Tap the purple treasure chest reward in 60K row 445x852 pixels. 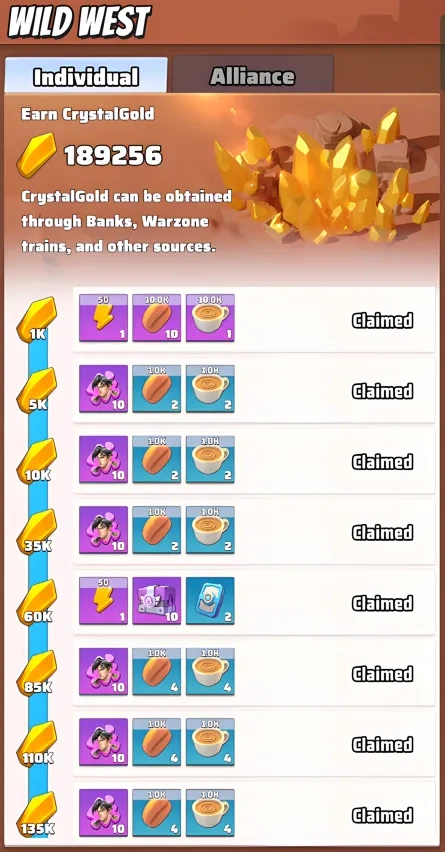pos(156,600)
